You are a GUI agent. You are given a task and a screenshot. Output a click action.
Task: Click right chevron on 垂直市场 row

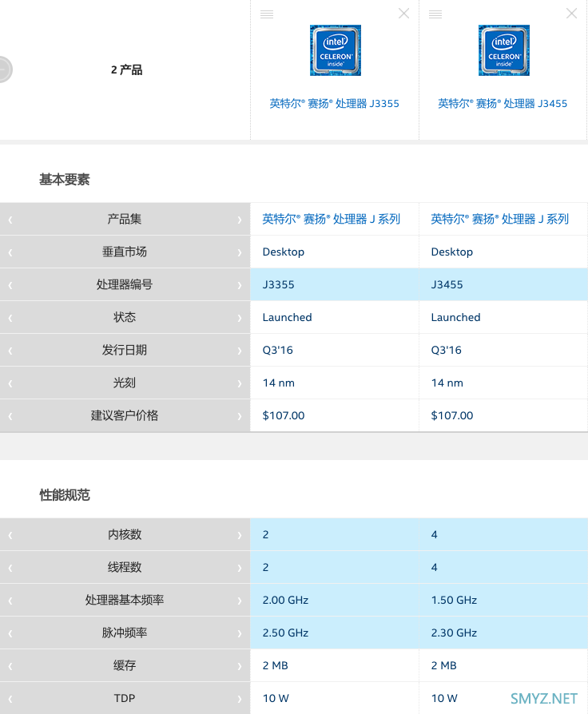pyautogui.click(x=240, y=252)
